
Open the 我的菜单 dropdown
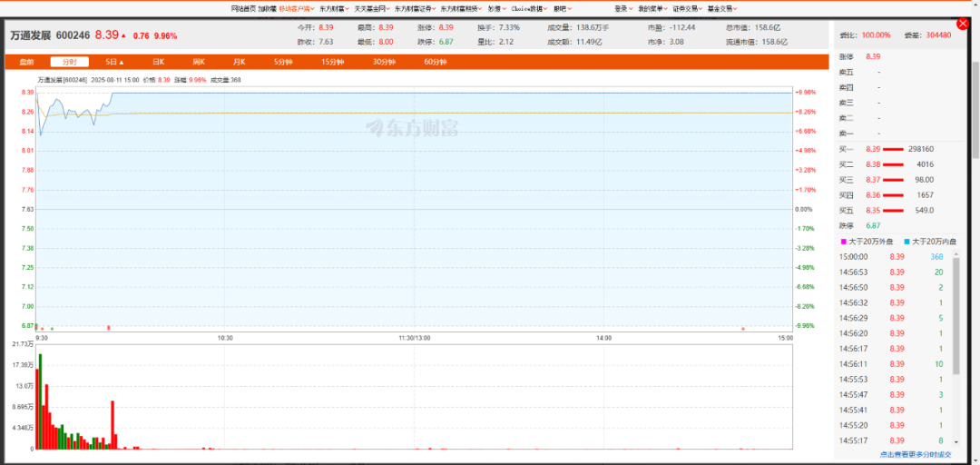[x=652, y=9]
